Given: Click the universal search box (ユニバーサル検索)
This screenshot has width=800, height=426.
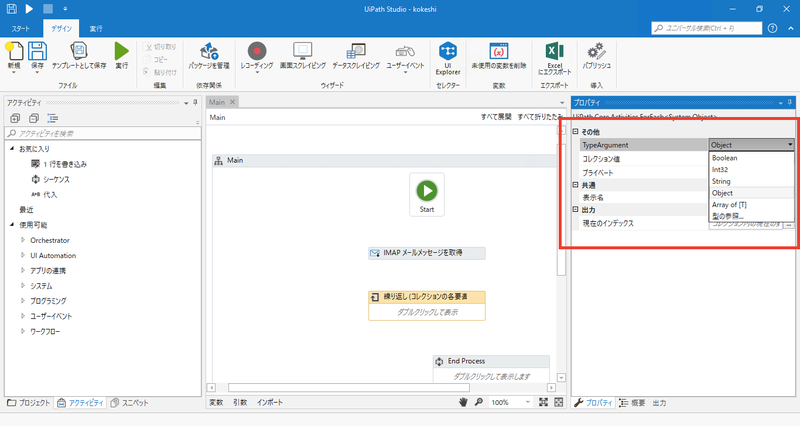Looking at the screenshot, I should pyautogui.click(x=707, y=28).
